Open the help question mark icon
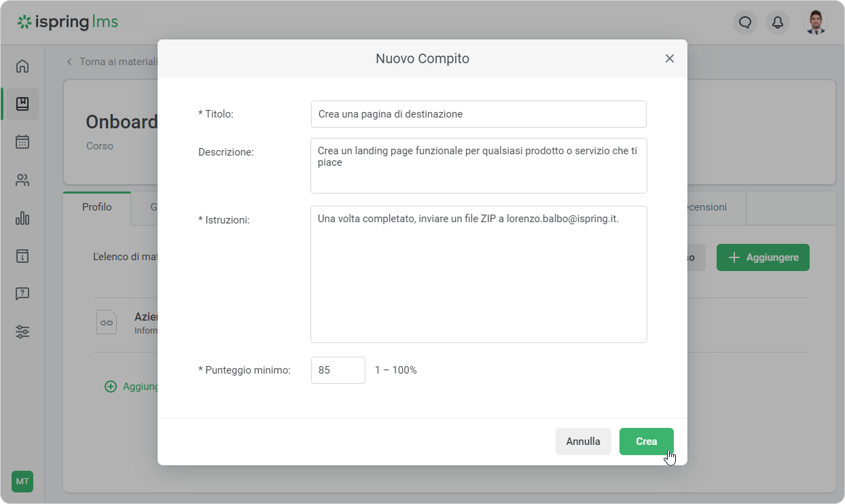 pos(22,294)
